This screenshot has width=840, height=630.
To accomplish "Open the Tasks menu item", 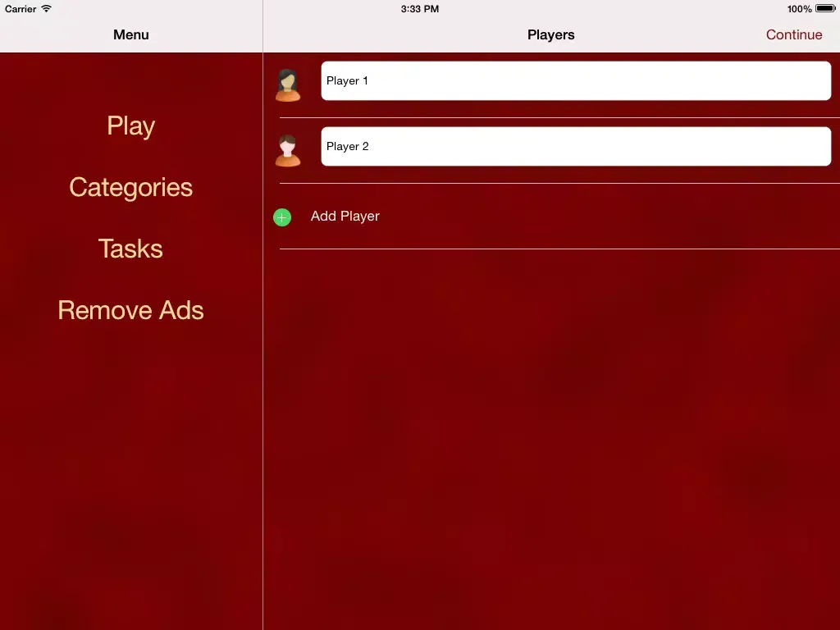I will [130, 249].
